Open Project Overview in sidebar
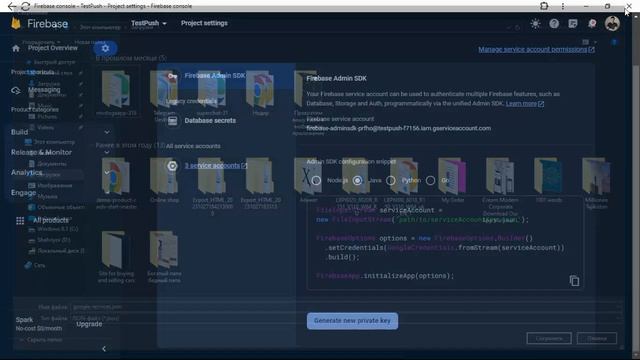This screenshot has height=360, width=640. tap(53, 48)
